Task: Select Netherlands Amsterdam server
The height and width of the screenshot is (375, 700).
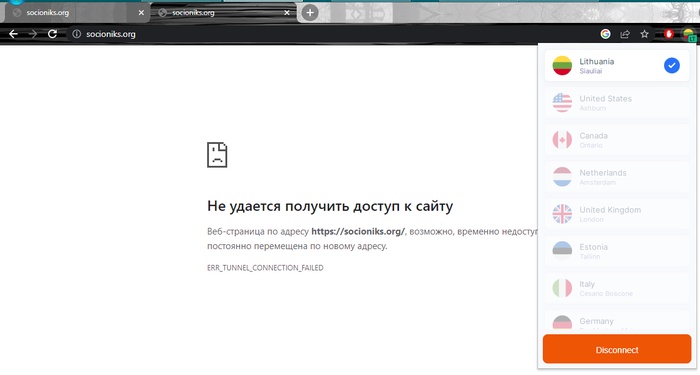Action: (617, 177)
